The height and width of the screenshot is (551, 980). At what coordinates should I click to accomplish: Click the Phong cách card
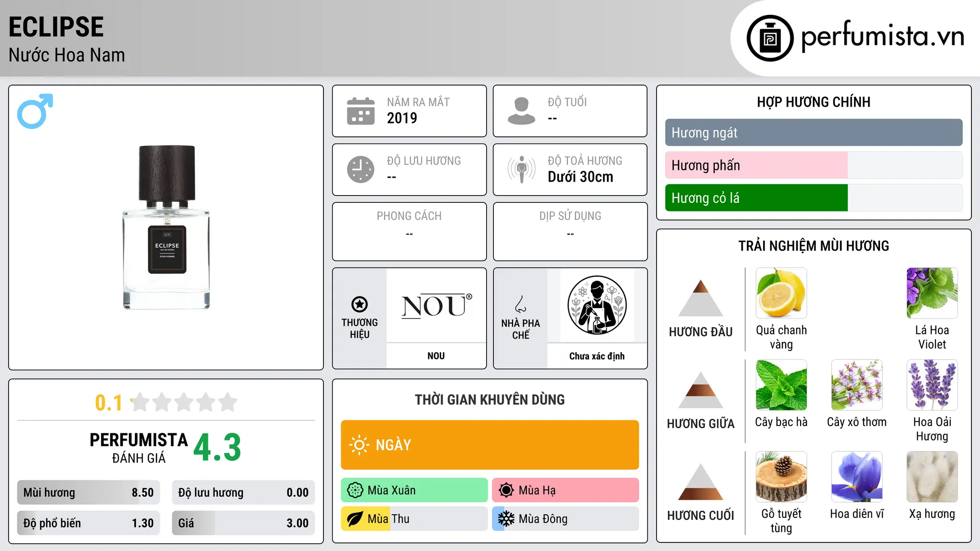(x=409, y=231)
